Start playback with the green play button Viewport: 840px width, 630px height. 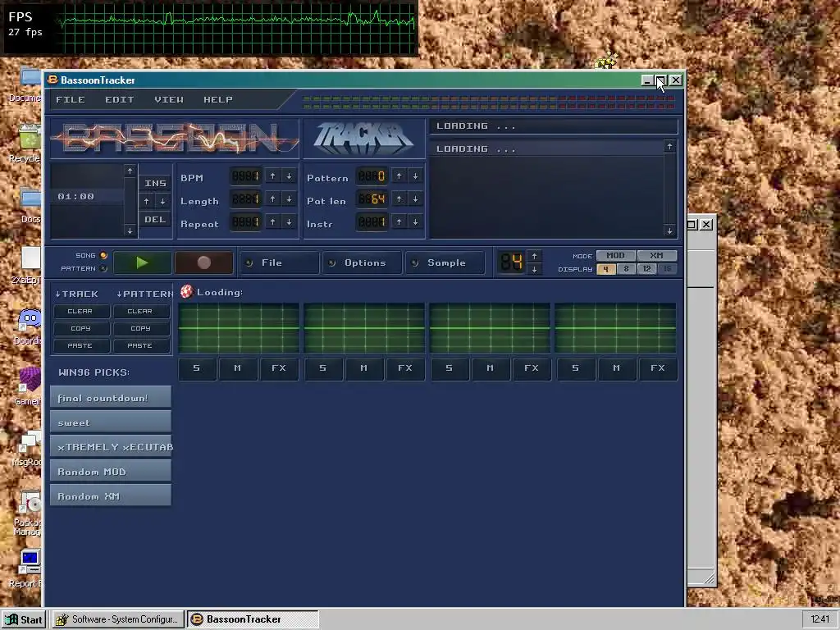[142, 262]
